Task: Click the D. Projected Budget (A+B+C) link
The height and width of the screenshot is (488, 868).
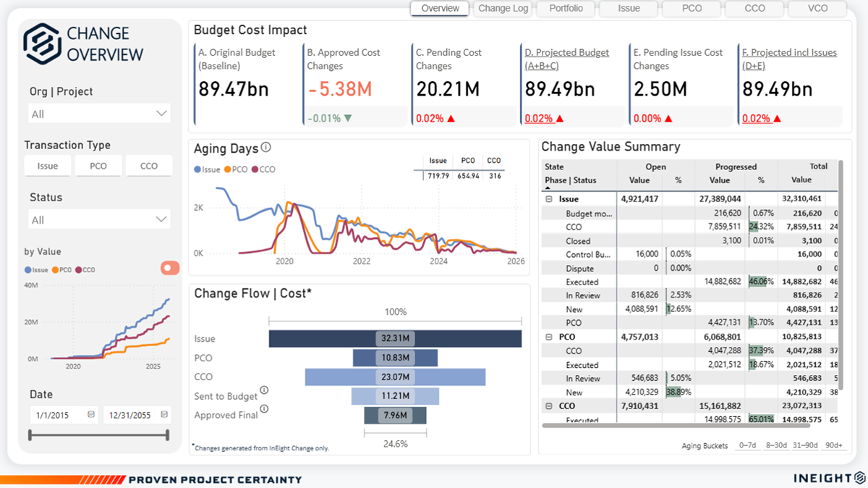Action: (567, 59)
